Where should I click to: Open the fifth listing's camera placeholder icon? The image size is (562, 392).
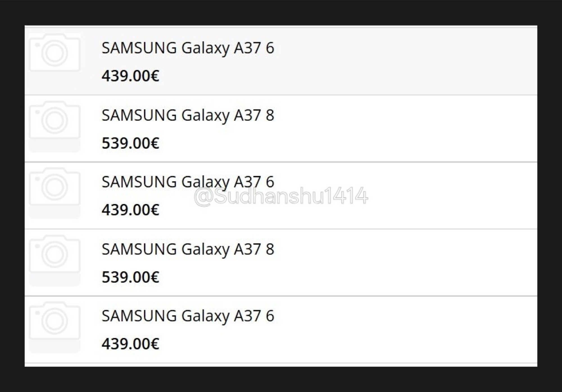tap(55, 321)
